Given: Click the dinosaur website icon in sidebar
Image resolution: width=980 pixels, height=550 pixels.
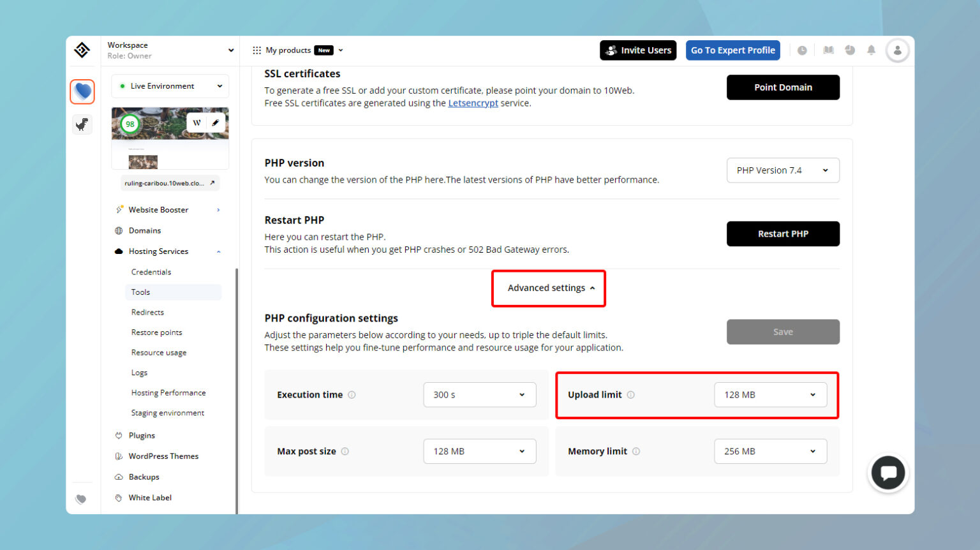Looking at the screenshot, I should click(82, 124).
